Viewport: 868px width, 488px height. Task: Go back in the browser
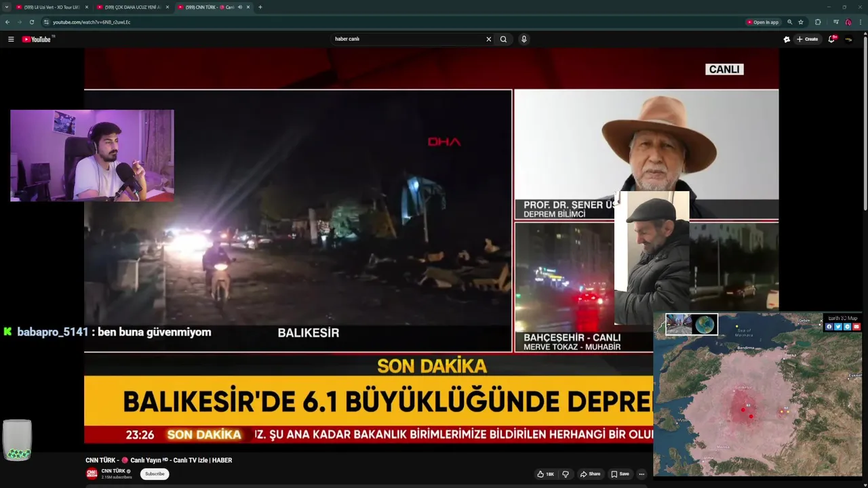pos(7,22)
